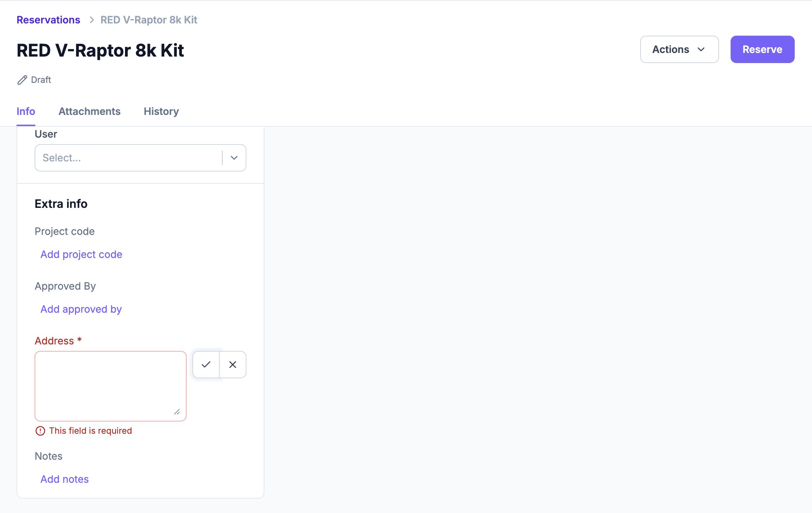The image size is (812, 513).
Task: Click the RED V-Raptor 8k Kit heading
Action: 100,50
